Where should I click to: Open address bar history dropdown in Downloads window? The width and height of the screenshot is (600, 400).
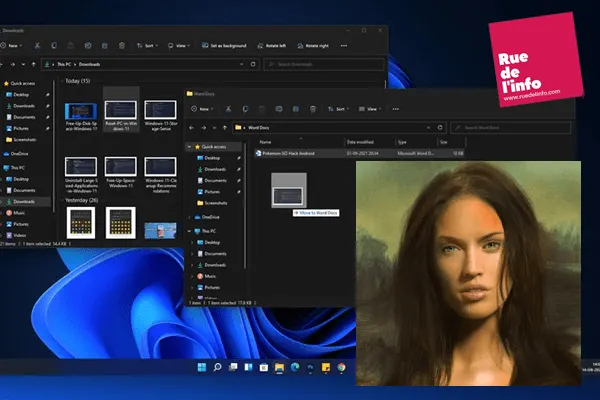click(x=241, y=64)
